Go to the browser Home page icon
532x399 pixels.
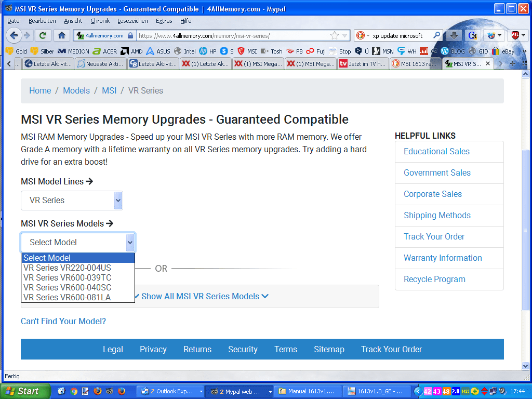pyautogui.click(x=62, y=35)
